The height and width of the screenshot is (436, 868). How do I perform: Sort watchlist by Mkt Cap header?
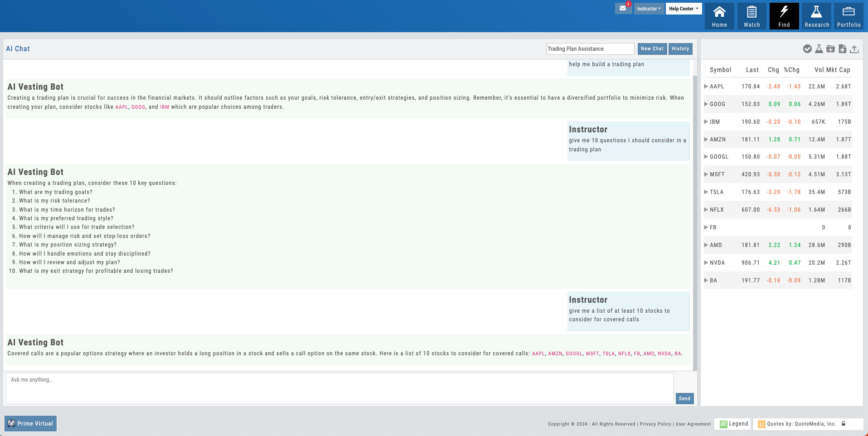click(x=839, y=70)
